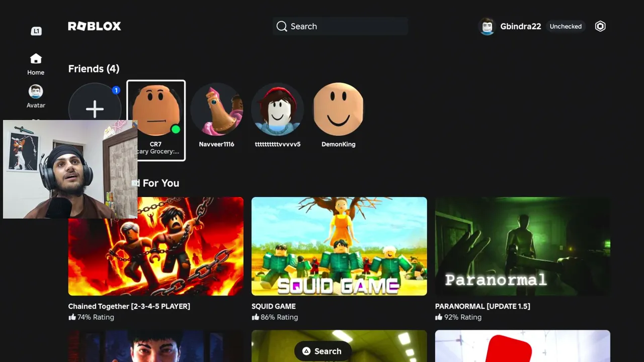This screenshot has width=644, height=362.
Task: Click the 92% Rating text
Action: [x=463, y=317]
